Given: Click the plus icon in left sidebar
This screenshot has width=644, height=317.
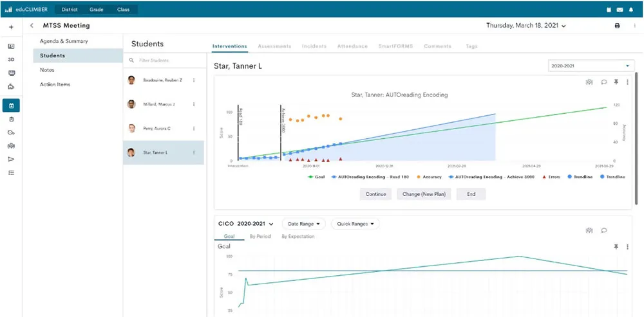Looking at the screenshot, I should [x=11, y=27].
